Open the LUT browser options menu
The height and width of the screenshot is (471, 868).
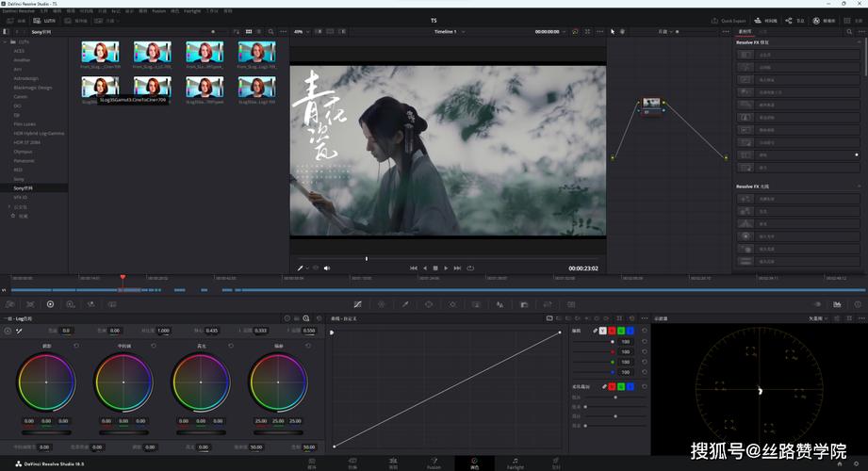tap(284, 31)
